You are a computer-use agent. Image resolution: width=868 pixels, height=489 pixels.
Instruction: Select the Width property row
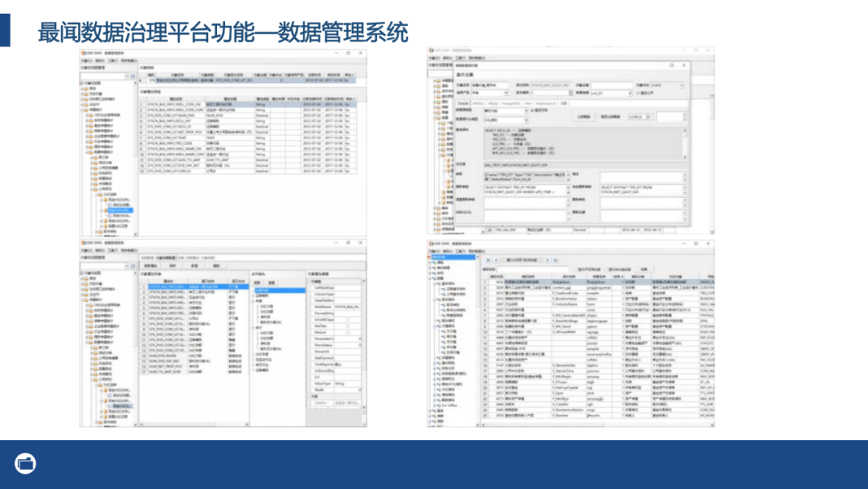click(x=336, y=390)
